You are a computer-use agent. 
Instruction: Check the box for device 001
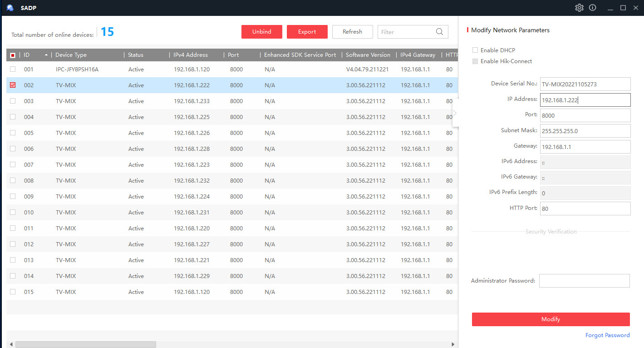(13, 69)
